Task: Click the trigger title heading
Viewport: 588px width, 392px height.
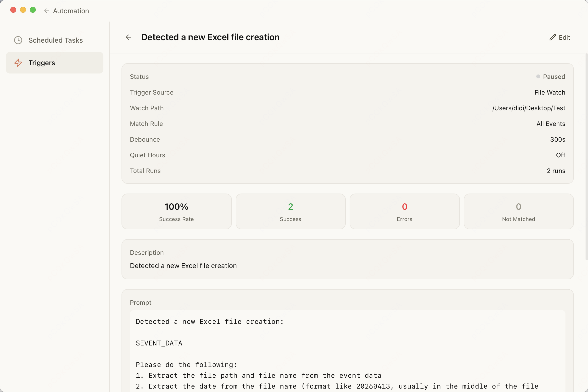Action: point(210,37)
